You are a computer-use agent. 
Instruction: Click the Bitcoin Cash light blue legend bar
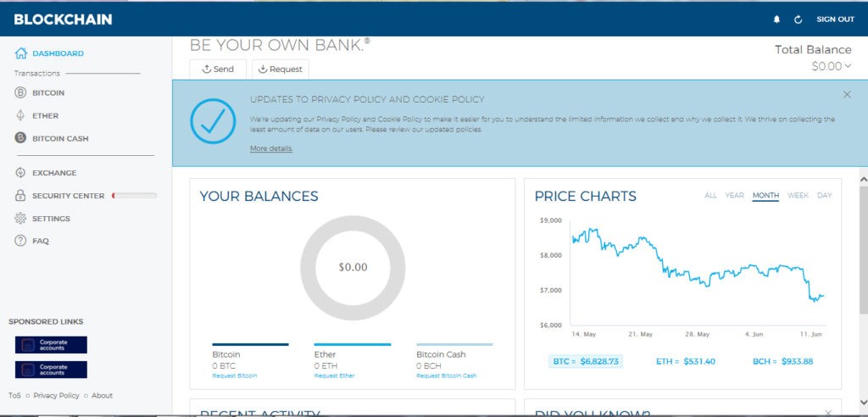pyautogui.click(x=454, y=344)
